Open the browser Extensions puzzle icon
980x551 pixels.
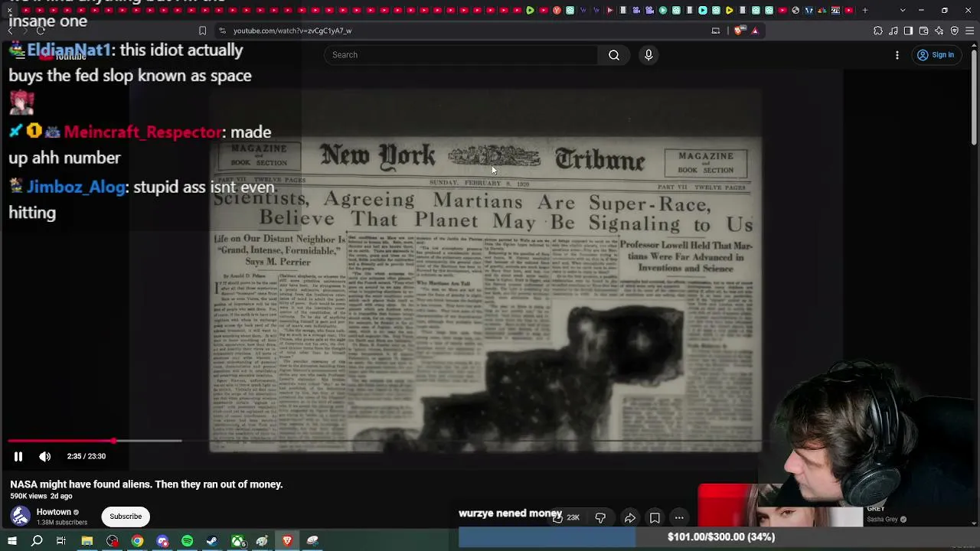[x=878, y=31]
